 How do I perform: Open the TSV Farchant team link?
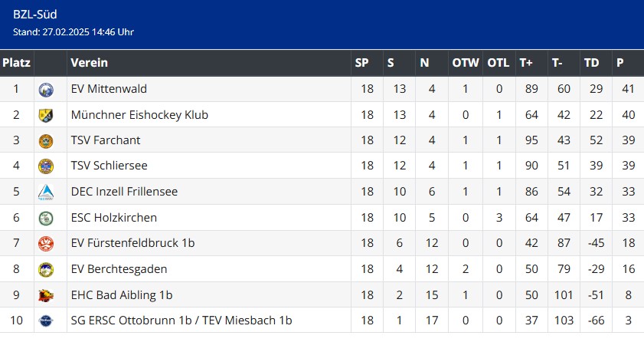(106, 140)
